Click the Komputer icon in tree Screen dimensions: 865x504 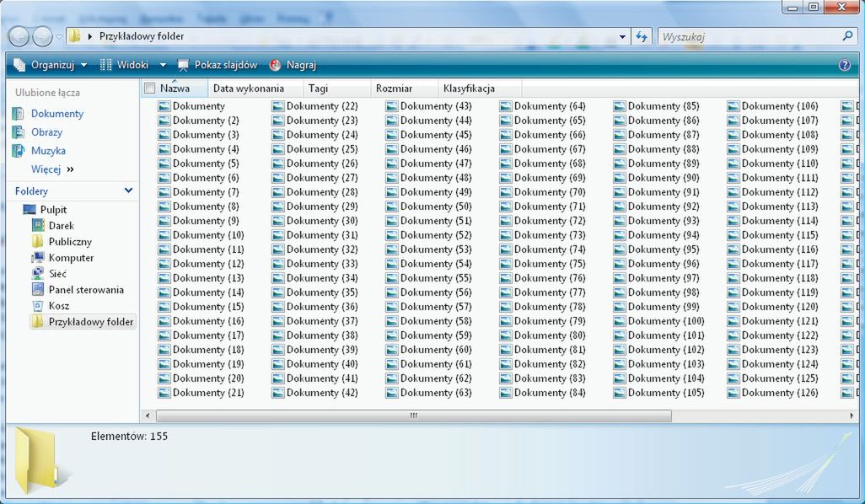coord(37,258)
